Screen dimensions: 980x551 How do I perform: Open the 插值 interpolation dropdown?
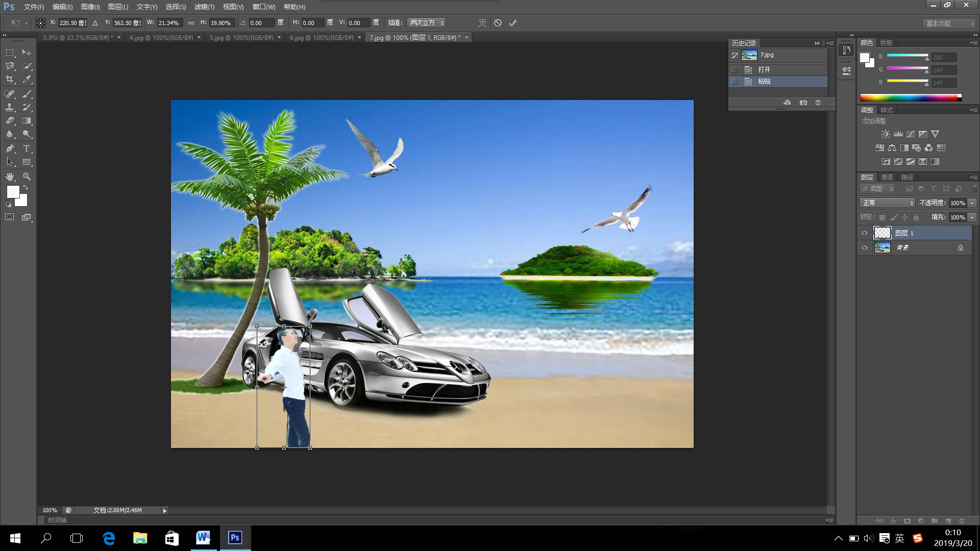(x=426, y=23)
